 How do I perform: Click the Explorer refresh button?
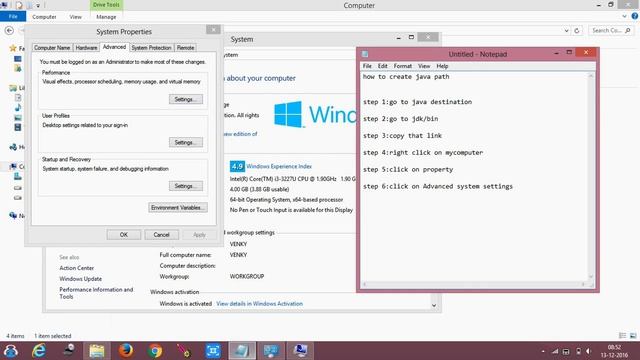pos(577,31)
